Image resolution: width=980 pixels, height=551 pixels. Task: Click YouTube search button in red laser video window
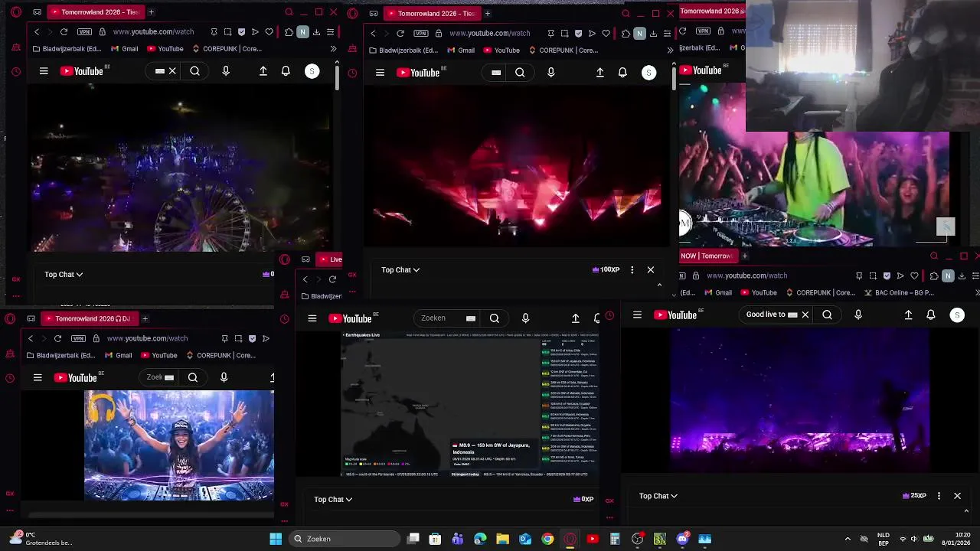(520, 73)
